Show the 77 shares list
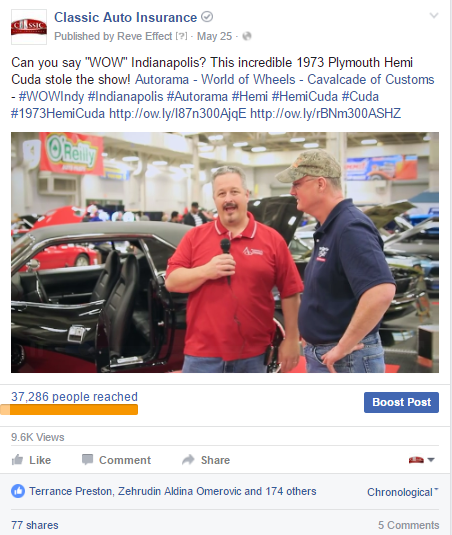 (x=35, y=525)
